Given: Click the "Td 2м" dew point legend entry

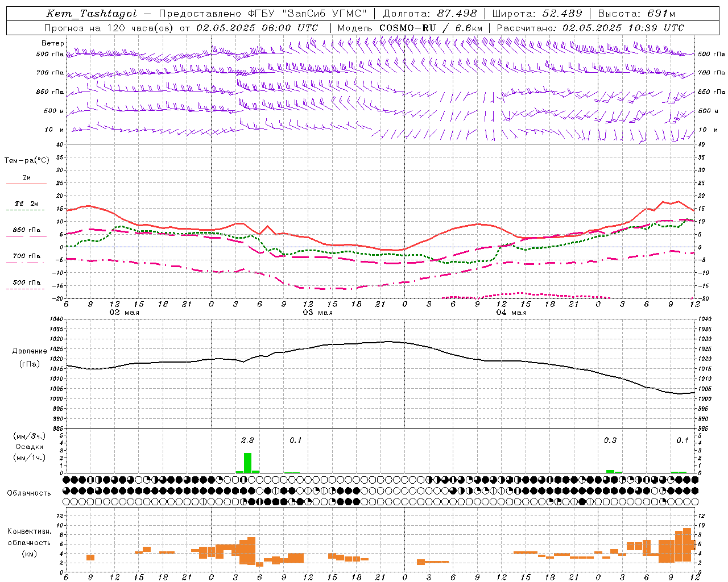Looking at the screenshot, I should (27, 203).
